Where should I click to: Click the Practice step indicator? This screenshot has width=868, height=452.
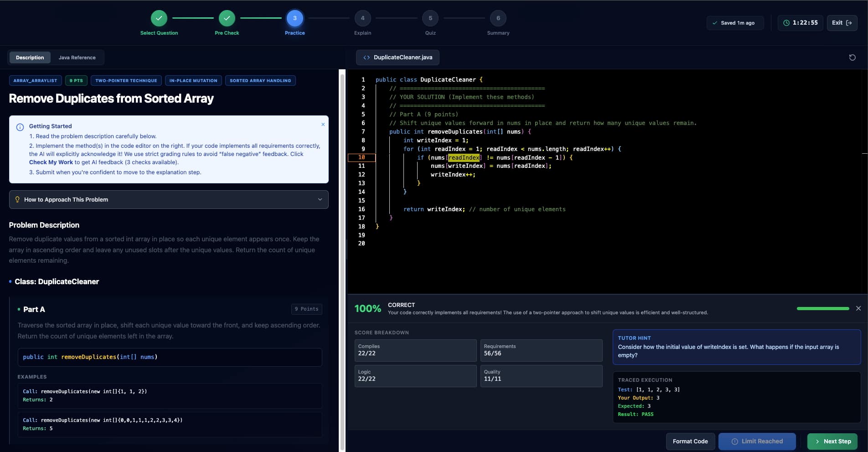294,18
